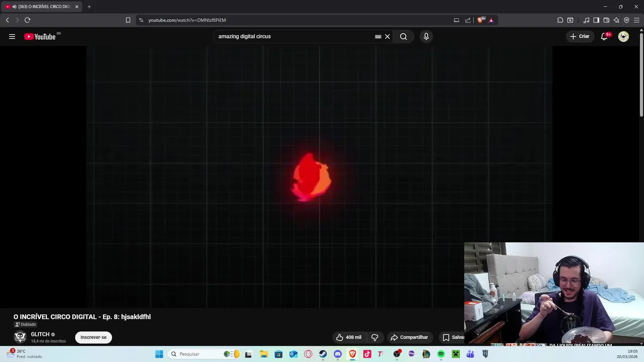Go forward with the browser forward arrow
Image resolution: width=644 pixels, height=362 pixels.
click(x=17, y=20)
